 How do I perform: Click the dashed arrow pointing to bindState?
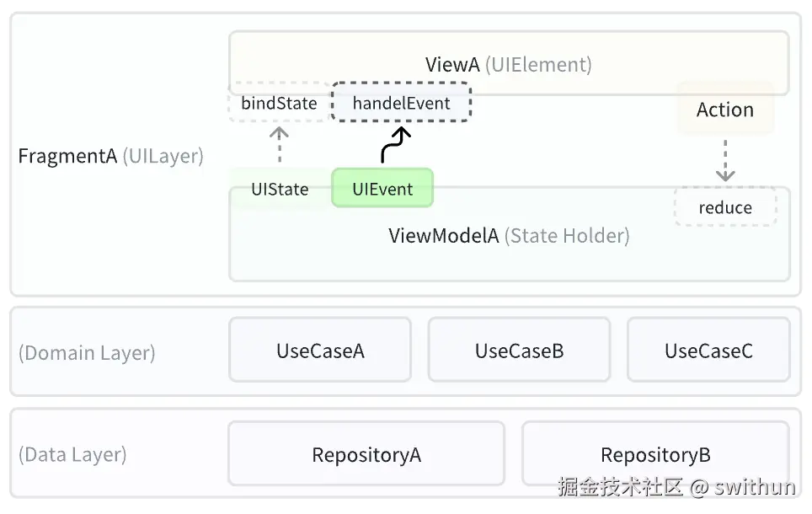[x=280, y=144]
